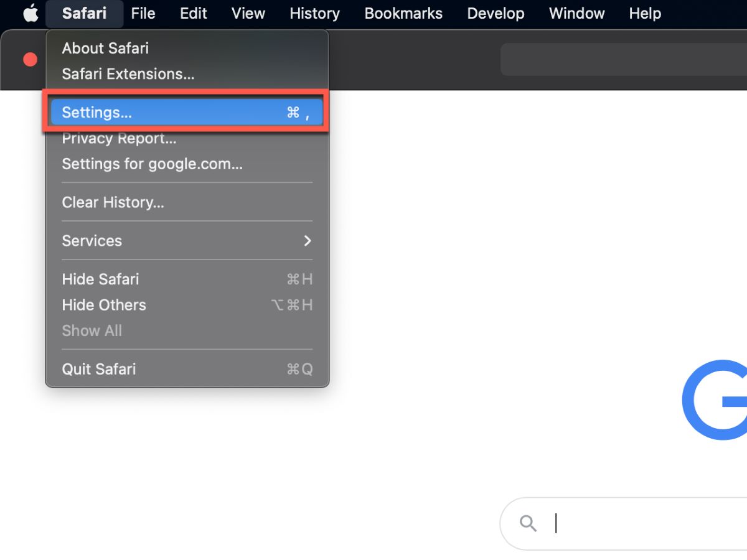Open the Bookmarks menu
The image size is (747, 560).
pos(403,13)
